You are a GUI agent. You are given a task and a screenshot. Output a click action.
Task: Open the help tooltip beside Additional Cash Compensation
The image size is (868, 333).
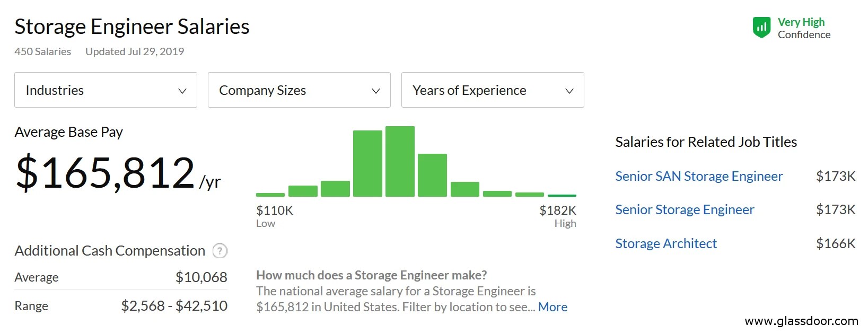220,251
